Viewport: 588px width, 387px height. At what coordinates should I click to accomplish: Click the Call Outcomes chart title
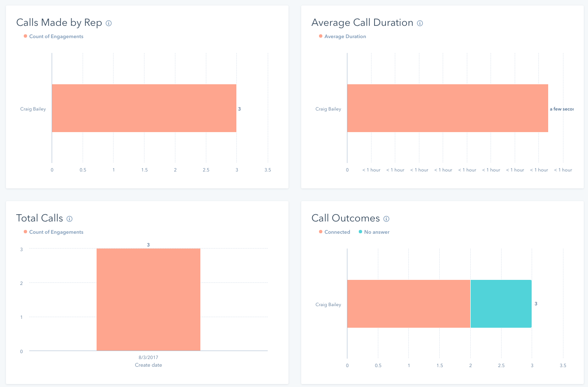(x=345, y=218)
